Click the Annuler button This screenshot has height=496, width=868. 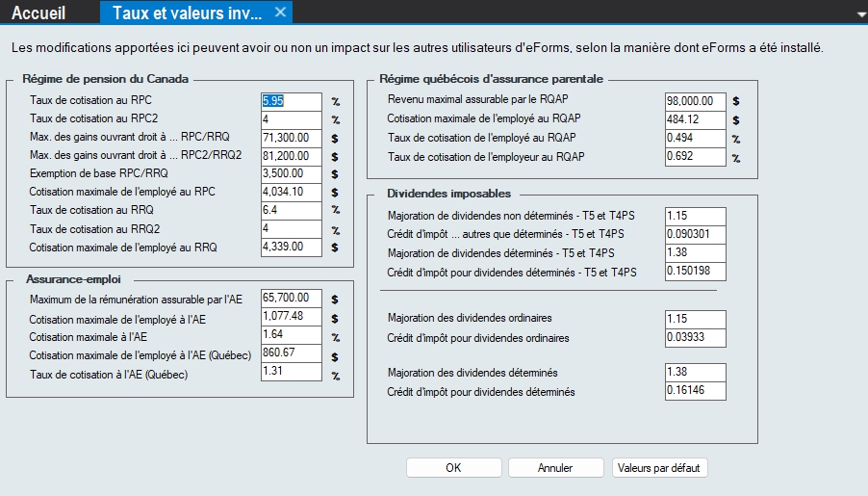tap(555, 468)
